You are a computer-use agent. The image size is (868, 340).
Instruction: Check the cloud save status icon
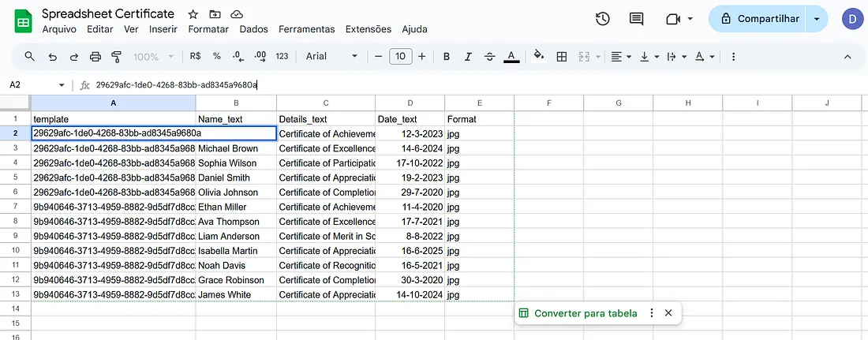237,14
